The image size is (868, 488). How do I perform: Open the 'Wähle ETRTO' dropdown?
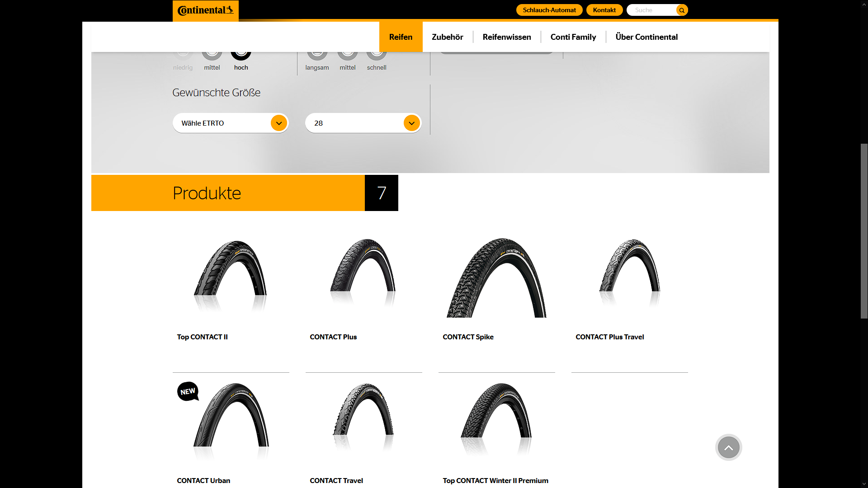tap(231, 123)
